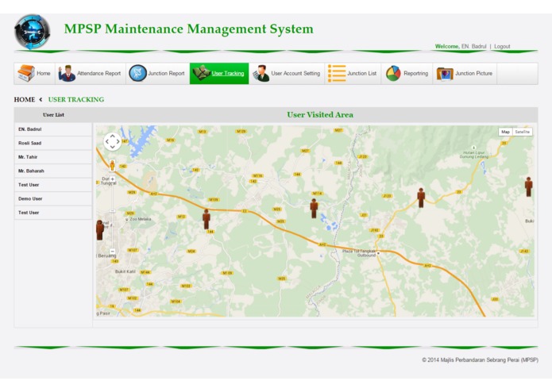Viewport: 552px width, 392px height.
Task: Click the user marker at right map edge
Action: pyautogui.click(x=528, y=186)
